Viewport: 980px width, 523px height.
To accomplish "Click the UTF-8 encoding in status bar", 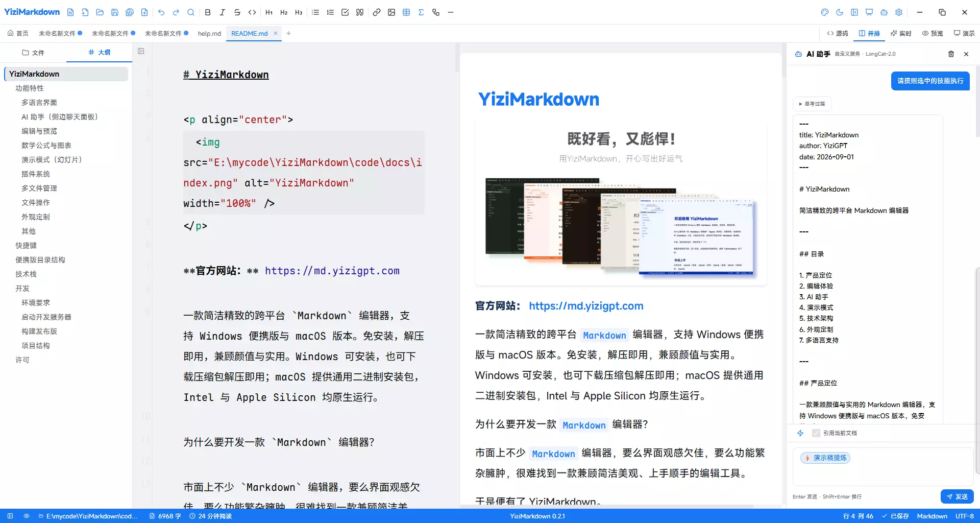I will pyautogui.click(x=964, y=516).
